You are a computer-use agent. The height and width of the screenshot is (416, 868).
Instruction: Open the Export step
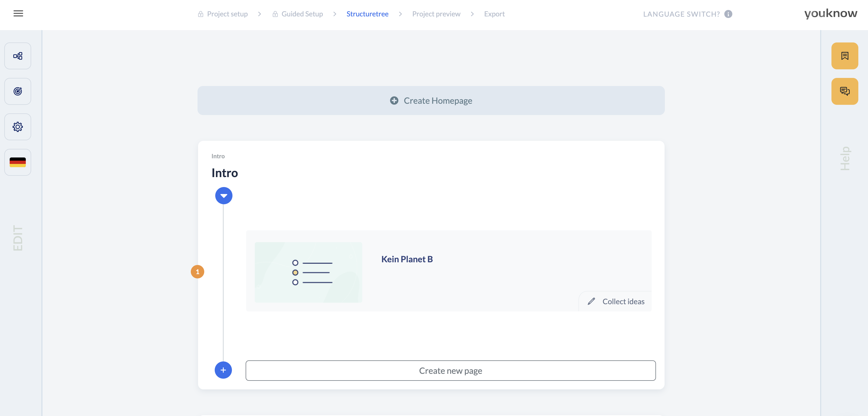(x=494, y=14)
